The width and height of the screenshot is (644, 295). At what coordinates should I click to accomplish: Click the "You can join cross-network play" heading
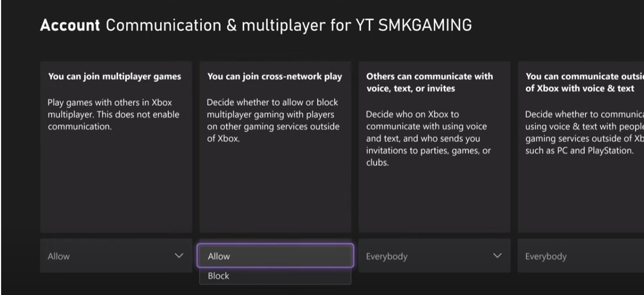click(275, 77)
